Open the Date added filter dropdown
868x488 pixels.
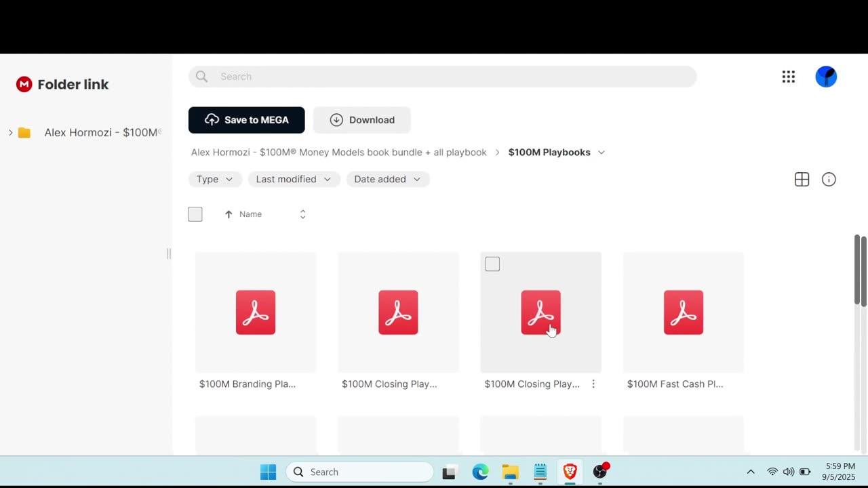click(387, 179)
